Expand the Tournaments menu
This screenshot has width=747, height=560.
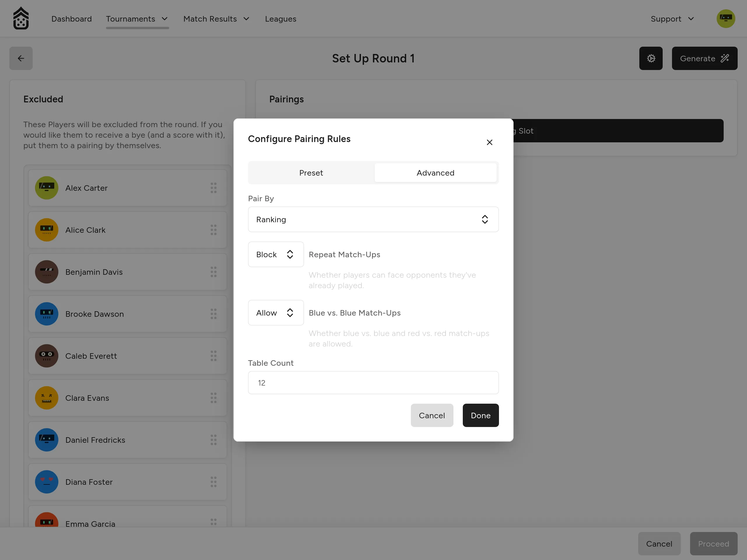click(x=137, y=19)
